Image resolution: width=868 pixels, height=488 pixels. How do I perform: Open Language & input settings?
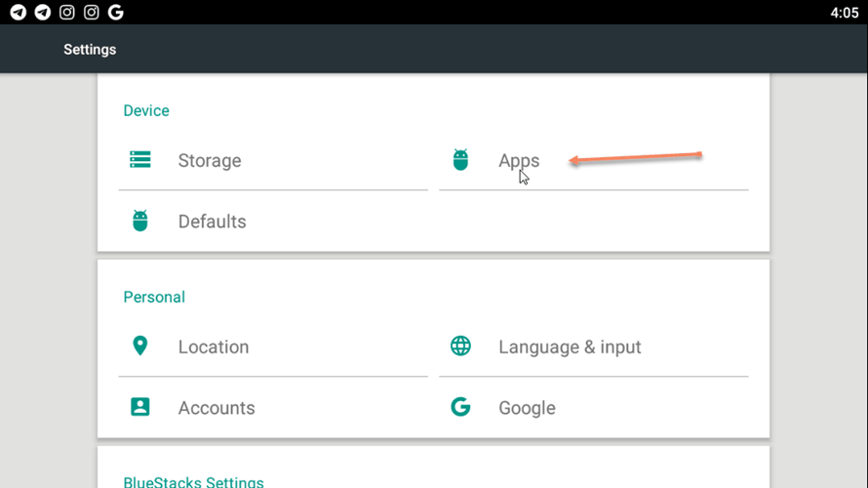coord(593,346)
